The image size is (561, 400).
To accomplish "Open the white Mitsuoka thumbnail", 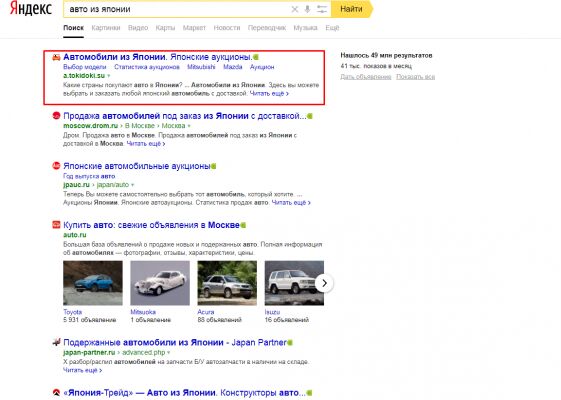I will click(160, 283).
